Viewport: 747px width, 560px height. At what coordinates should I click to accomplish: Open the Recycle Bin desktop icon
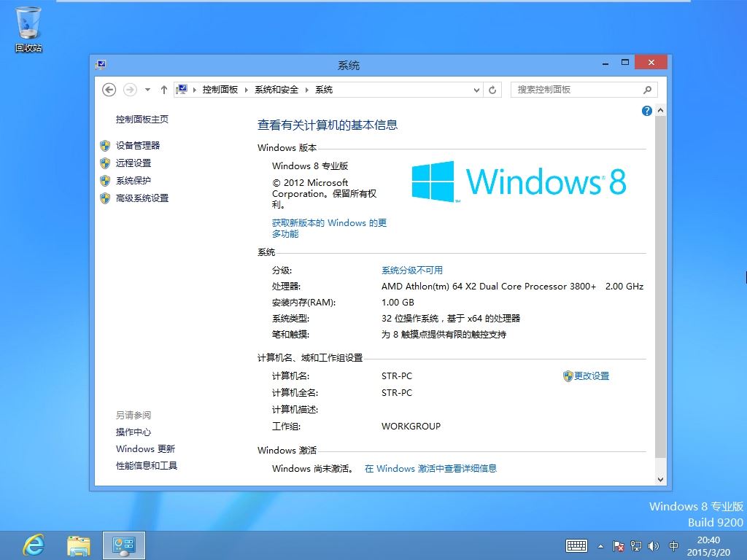(x=28, y=29)
